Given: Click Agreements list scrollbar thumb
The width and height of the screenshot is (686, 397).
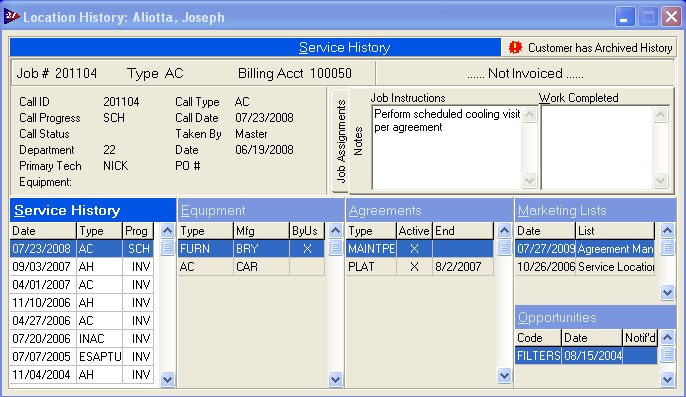Looking at the screenshot, I should click(504, 247).
